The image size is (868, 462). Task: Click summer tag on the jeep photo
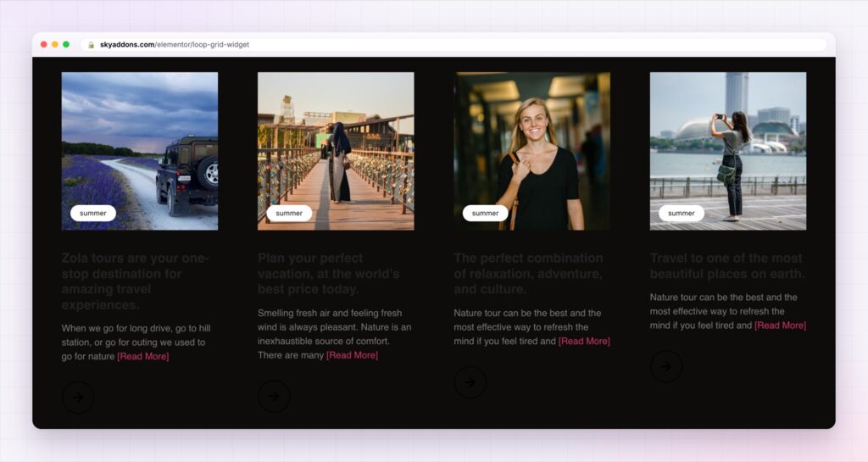93,213
